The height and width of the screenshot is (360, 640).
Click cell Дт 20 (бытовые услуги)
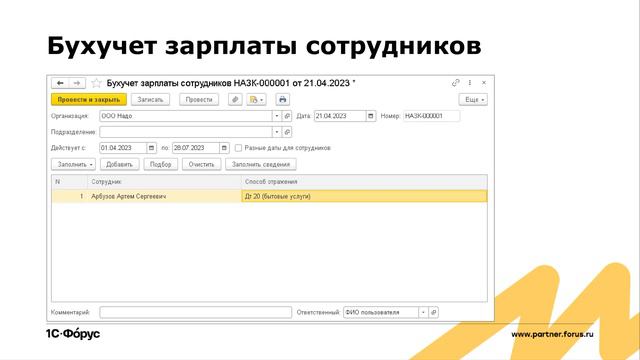(364, 196)
